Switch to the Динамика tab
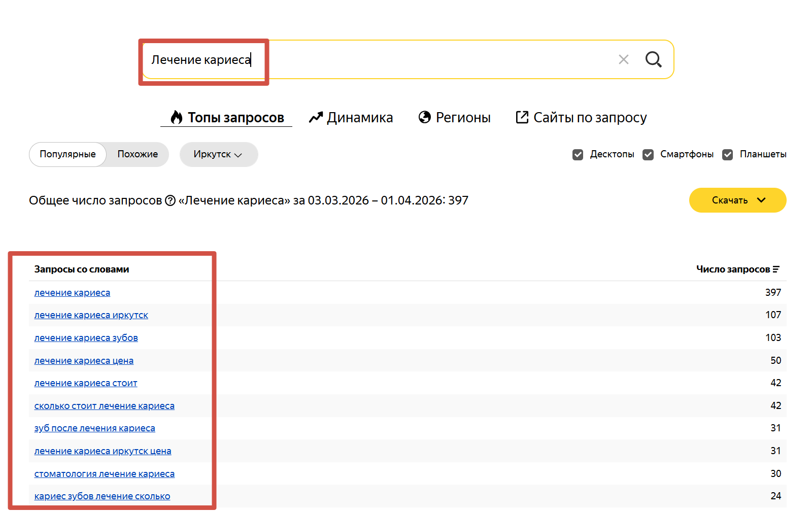Viewport: 812px width, 512px height. 351,118
